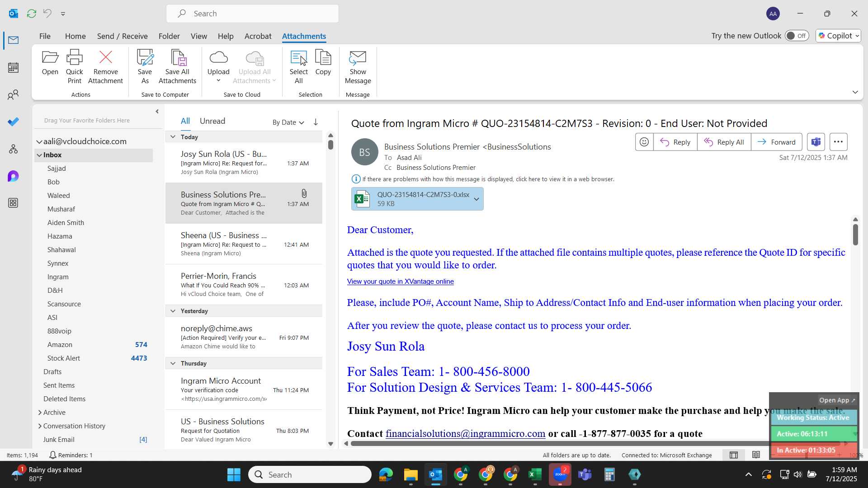
Task: Share to Teams using the Teams icon
Action: [816, 142]
